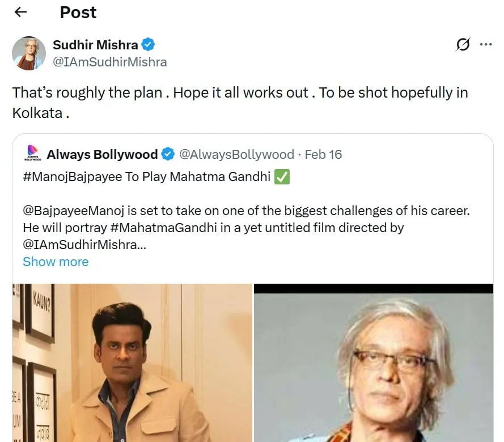Viewport: 504px width, 442px height.
Task: Click the Grok slashed-circle icon
Action: point(463,45)
